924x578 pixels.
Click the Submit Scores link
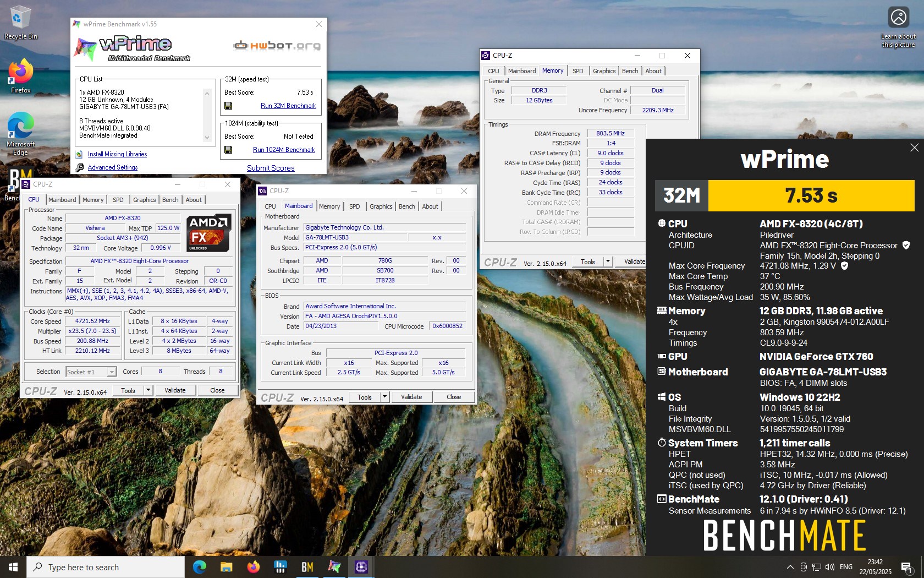tap(271, 168)
